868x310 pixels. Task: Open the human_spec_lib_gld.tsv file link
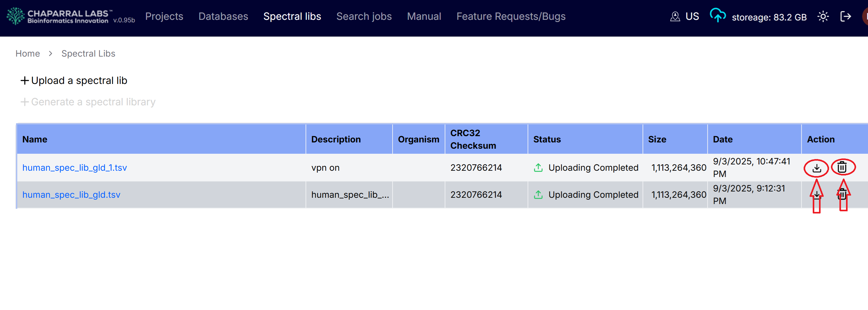71,195
